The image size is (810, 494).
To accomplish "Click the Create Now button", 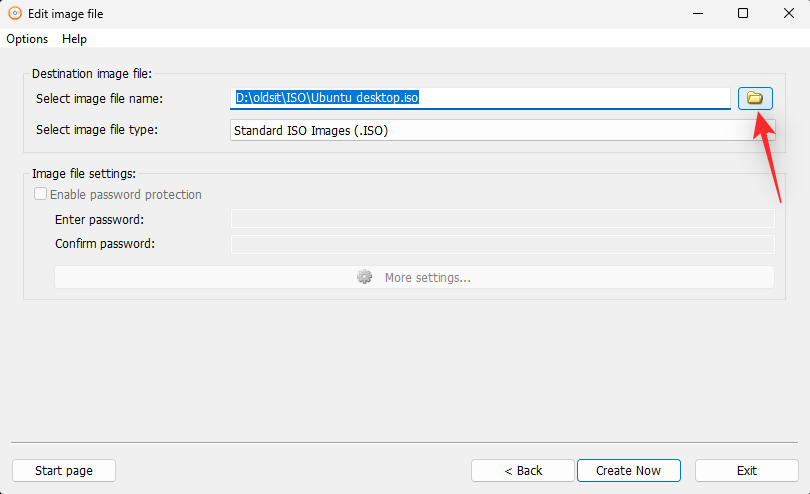I will (629, 471).
